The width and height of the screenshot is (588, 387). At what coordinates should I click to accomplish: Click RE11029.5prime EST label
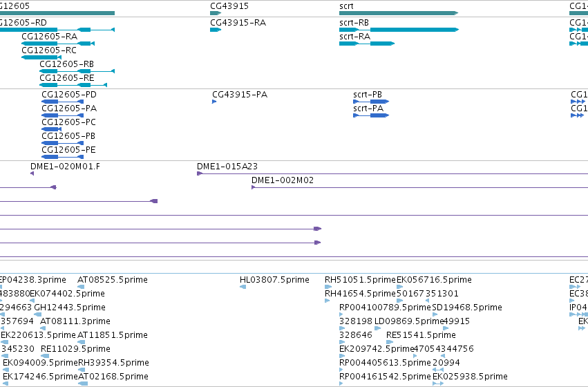[x=75, y=349]
